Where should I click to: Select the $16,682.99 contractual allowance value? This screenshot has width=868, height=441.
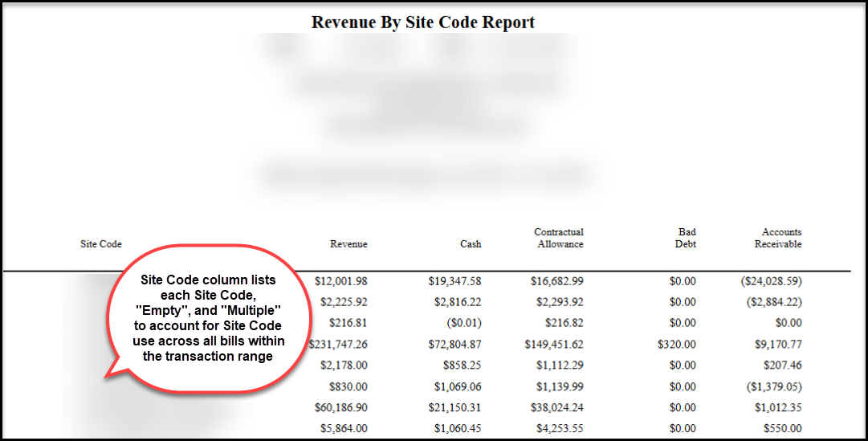556,281
